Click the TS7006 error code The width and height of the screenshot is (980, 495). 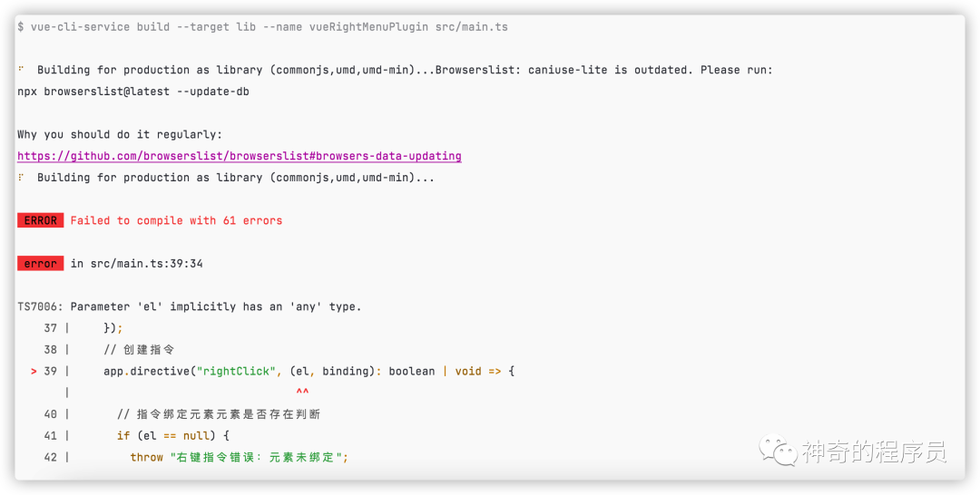pos(40,306)
